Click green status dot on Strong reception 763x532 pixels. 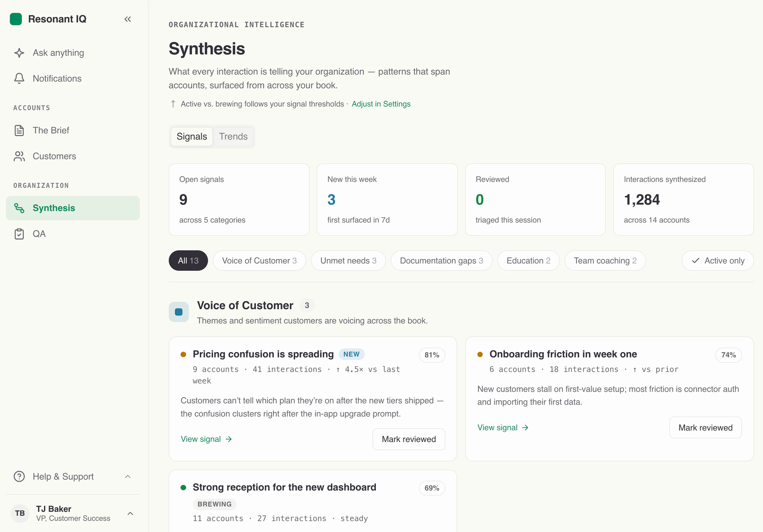point(183,488)
